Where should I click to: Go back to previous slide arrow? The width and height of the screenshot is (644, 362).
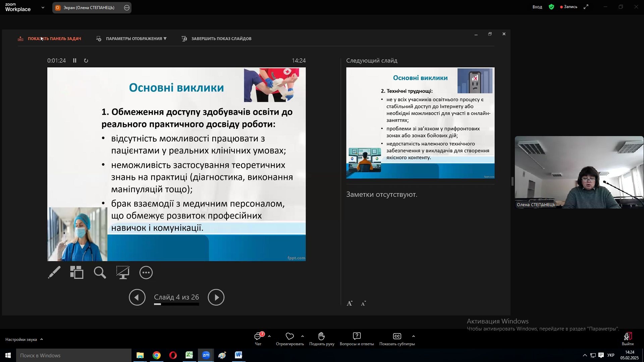pos(137,297)
